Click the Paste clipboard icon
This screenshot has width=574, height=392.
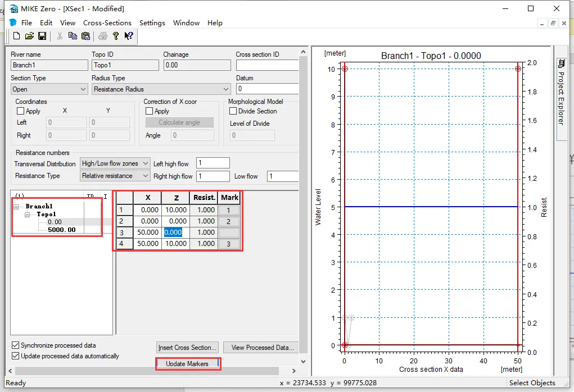[x=85, y=36]
